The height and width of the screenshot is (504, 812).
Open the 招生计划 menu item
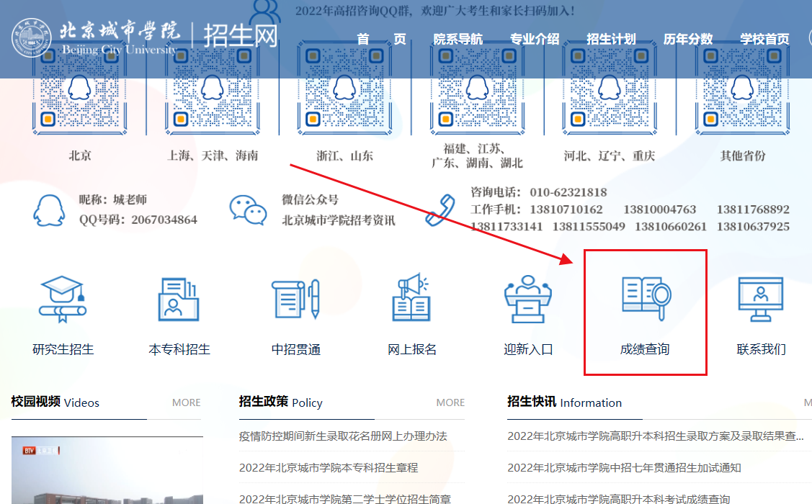tap(611, 39)
